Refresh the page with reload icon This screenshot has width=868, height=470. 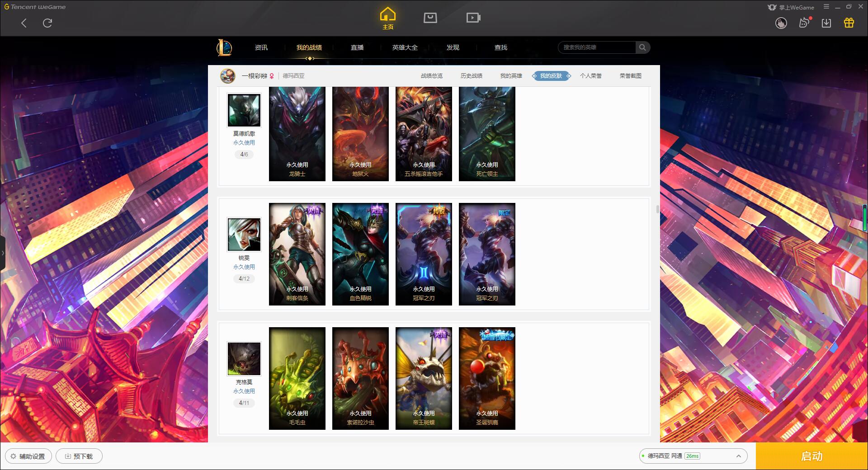point(47,23)
